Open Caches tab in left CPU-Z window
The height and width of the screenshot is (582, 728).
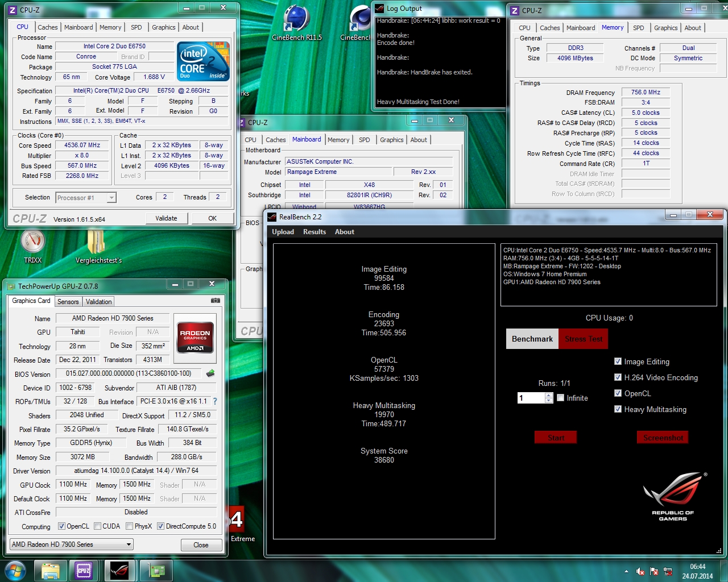coord(47,27)
